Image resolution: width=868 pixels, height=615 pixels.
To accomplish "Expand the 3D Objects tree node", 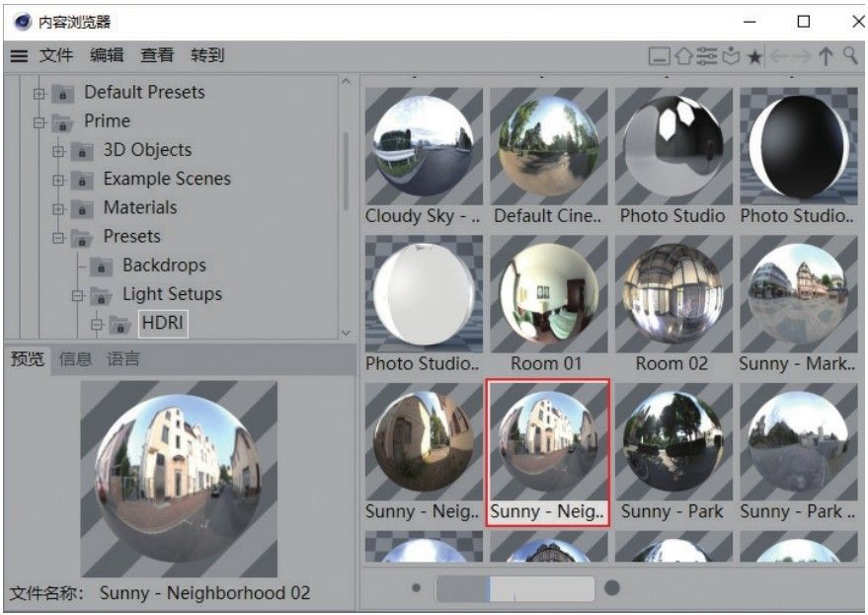I will click(58, 151).
